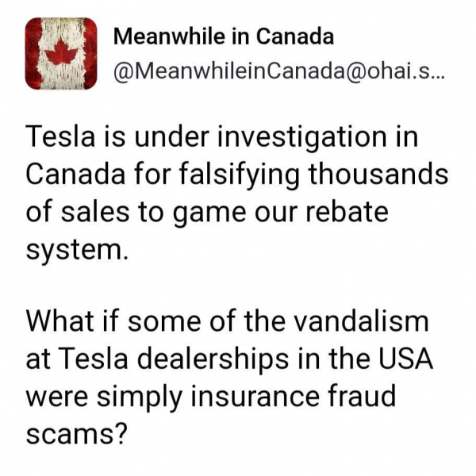Click the word 'rebate' in the post
This screenshot has width=476, height=476.
(347, 211)
